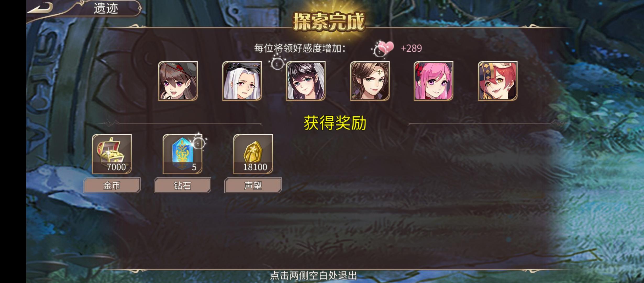The width and height of the screenshot is (644, 283).
Task: Tap the pink hearts affection icon
Action: (384, 48)
